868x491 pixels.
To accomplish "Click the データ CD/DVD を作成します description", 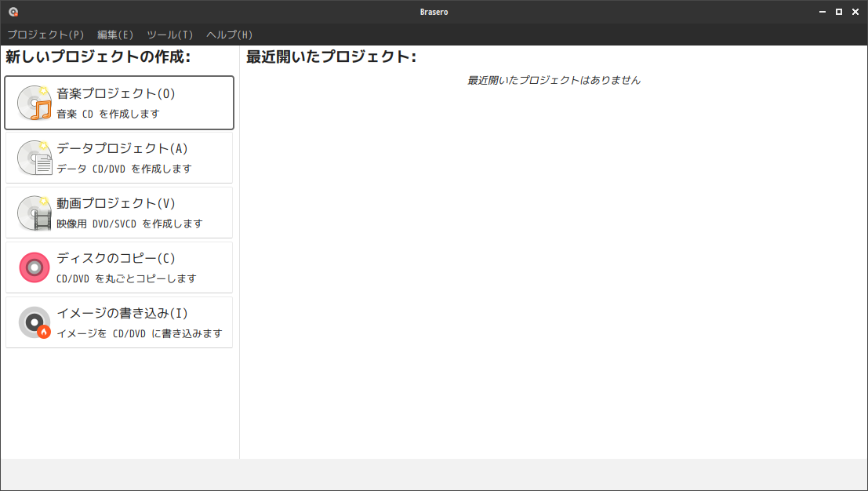I will (x=124, y=169).
